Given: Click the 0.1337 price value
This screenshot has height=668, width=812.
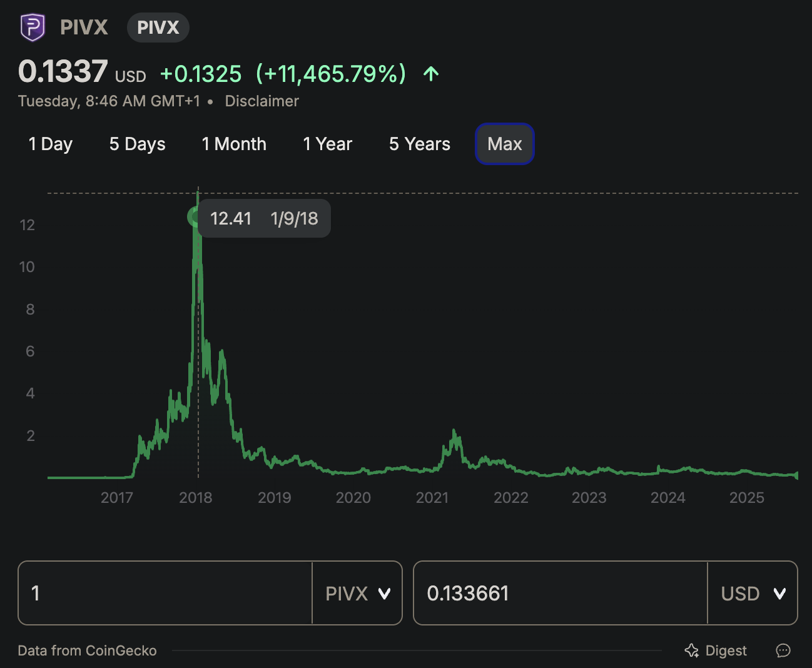Looking at the screenshot, I should (63, 71).
